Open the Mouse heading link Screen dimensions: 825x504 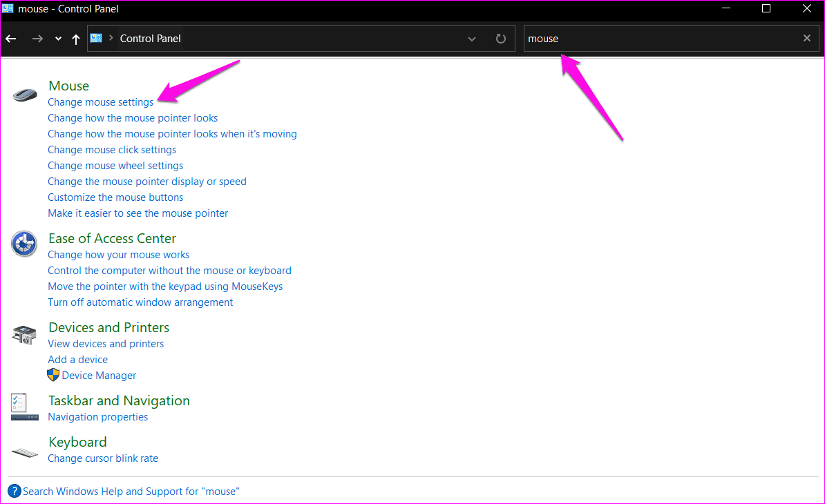(69, 86)
